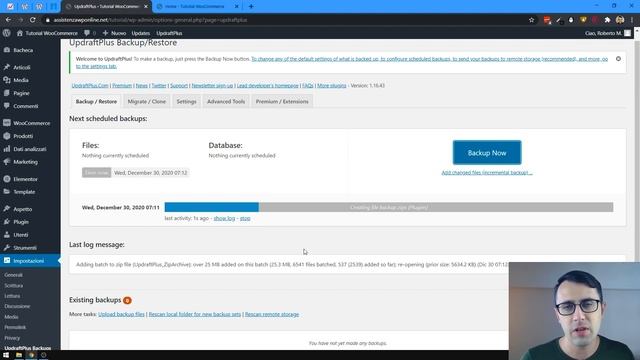Visit site Tutorial WooCommerce from admin bar
640x360 pixels.
point(47,33)
